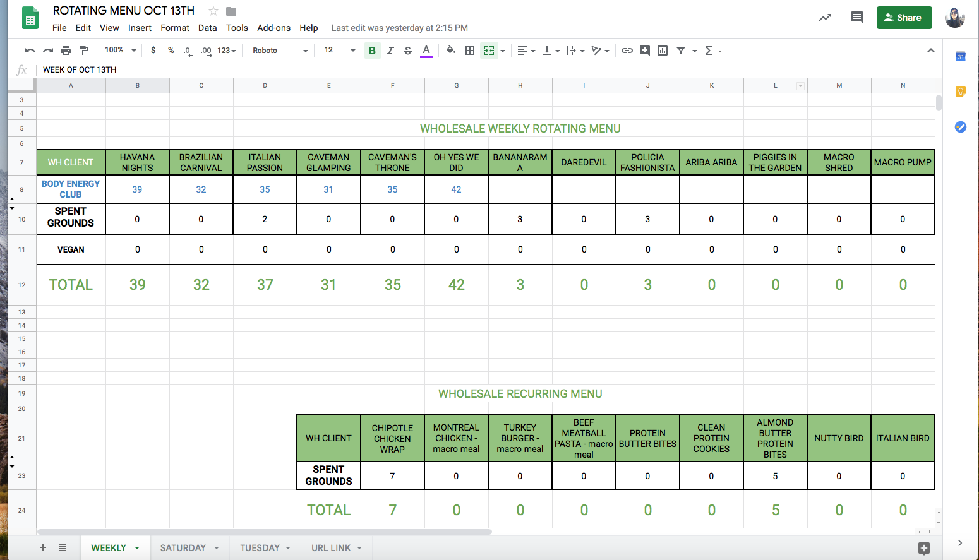Switch to the SATURDAY sheet tab

[x=183, y=548]
